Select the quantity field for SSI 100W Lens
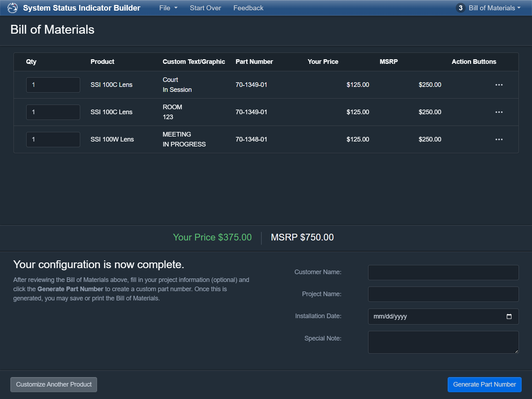This screenshot has width=532, height=399. (53, 139)
